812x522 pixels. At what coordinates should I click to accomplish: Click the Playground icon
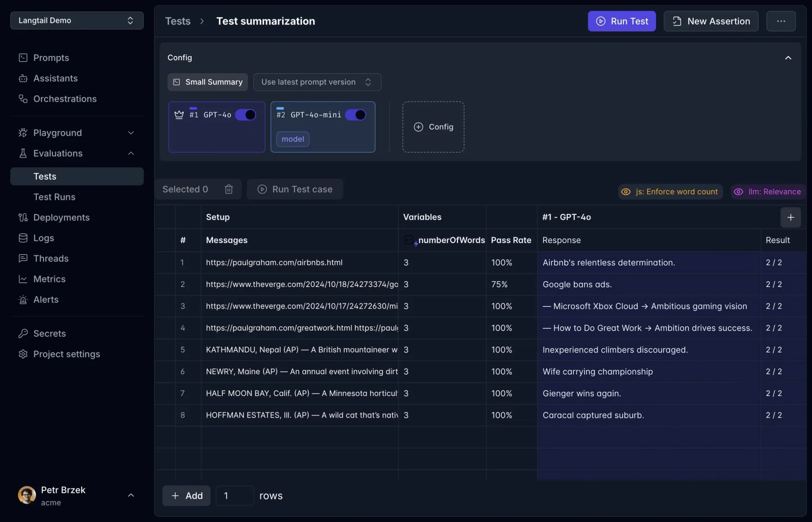pos(23,133)
